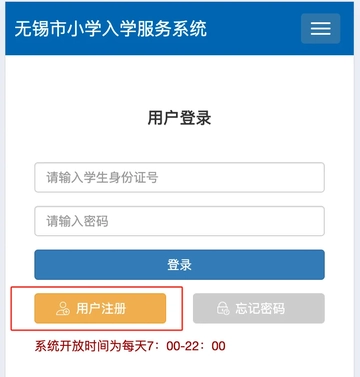Focus the 请输入密码 password field
The width and height of the screenshot is (360, 377).
click(179, 221)
